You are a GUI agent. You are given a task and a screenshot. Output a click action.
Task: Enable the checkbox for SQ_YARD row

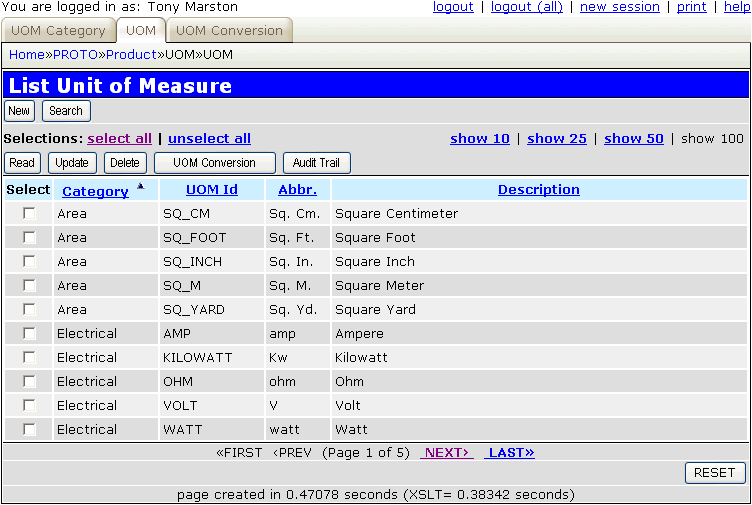coord(29,310)
